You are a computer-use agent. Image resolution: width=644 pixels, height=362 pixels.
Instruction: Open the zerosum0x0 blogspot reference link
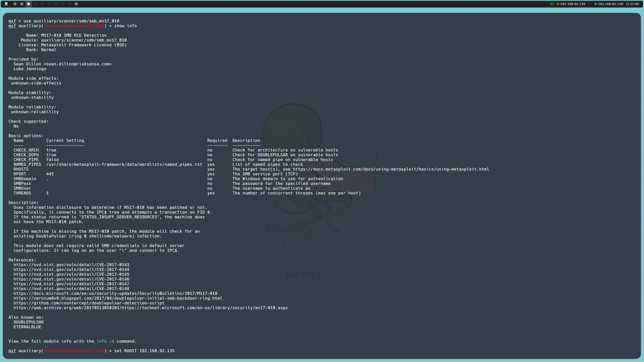(x=118, y=298)
